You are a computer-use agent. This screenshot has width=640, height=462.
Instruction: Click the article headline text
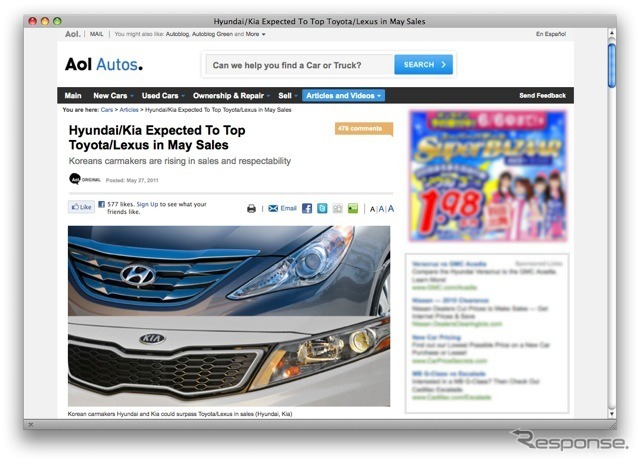point(157,138)
